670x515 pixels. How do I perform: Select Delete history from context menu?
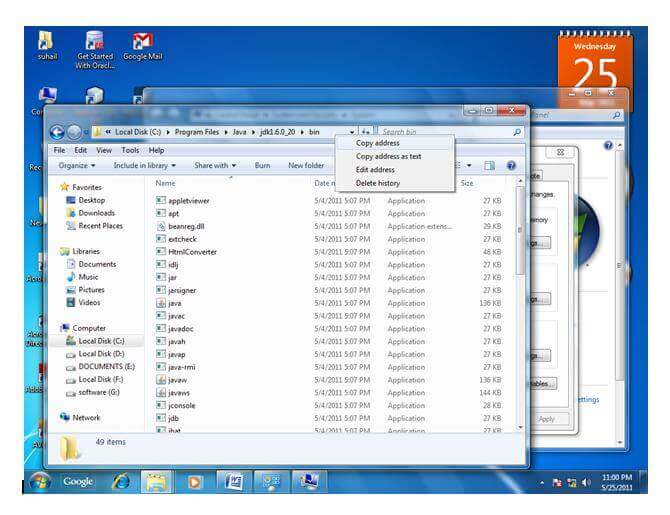tap(378, 183)
